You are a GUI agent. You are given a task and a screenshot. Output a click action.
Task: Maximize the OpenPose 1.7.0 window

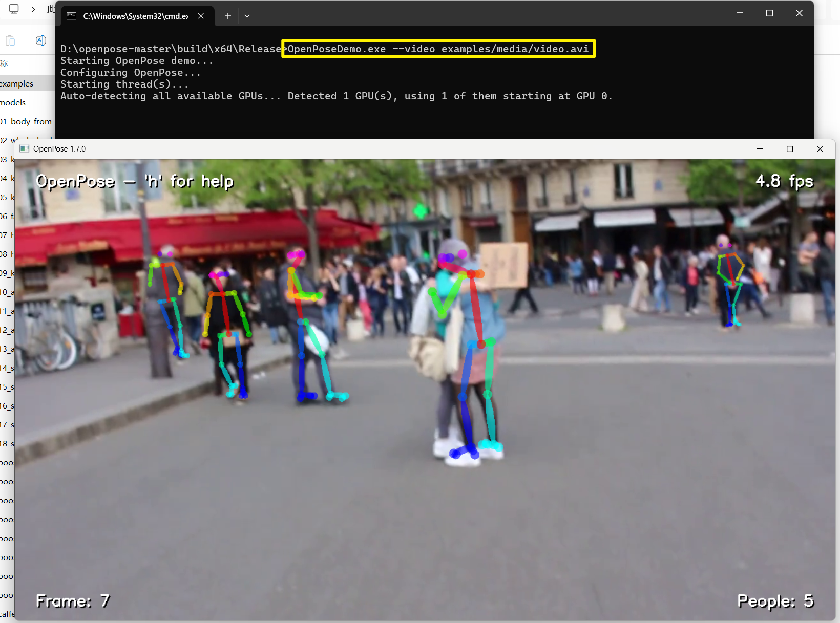pyautogui.click(x=789, y=149)
